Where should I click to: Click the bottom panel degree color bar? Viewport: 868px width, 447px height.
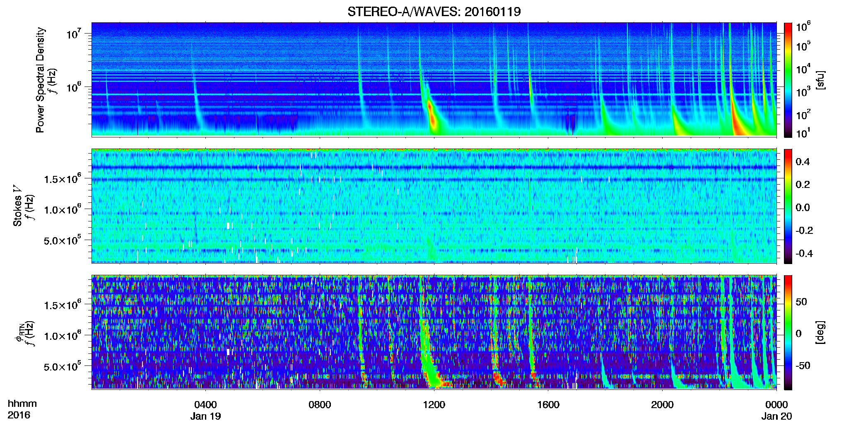click(788, 332)
